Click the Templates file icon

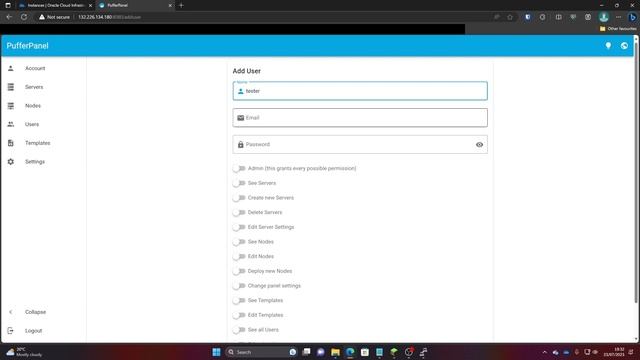(x=11, y=143)
